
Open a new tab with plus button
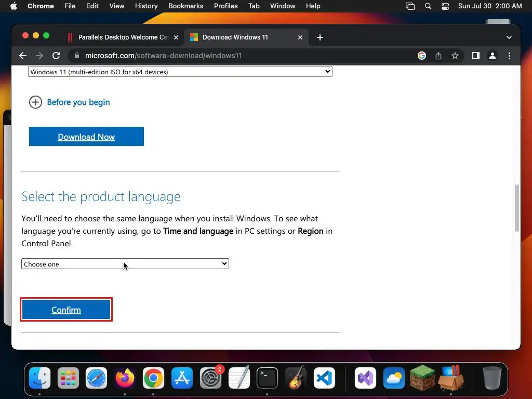(x=320, y=37)
